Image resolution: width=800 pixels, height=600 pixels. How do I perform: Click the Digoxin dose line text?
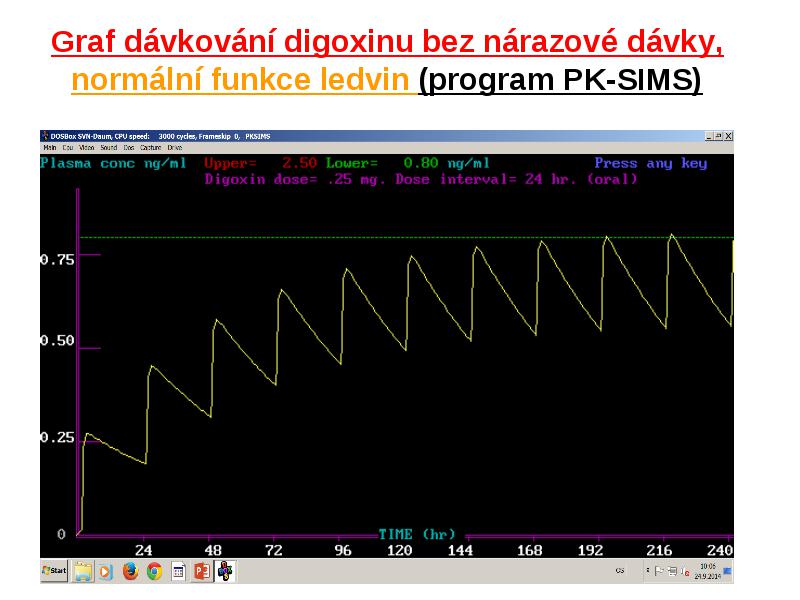(421, 179)
